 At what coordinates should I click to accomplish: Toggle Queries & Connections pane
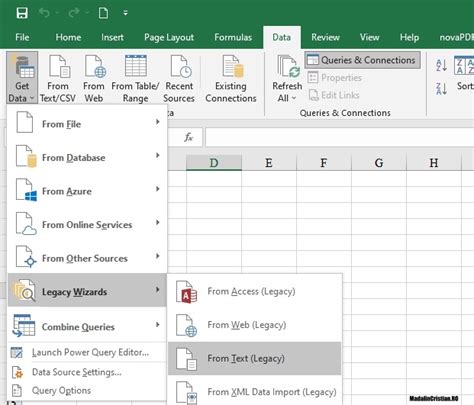point(362,60)
